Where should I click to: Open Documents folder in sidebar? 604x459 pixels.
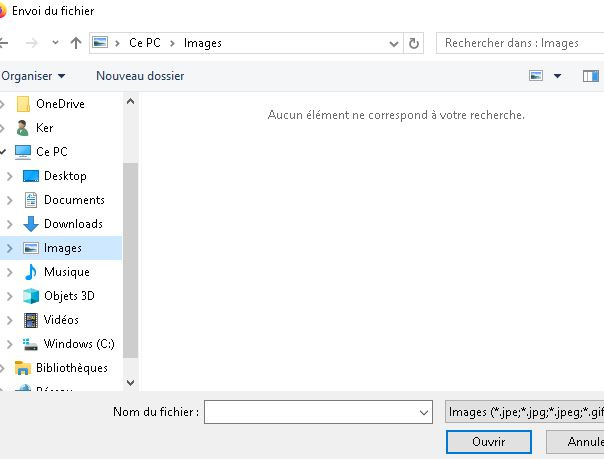coord(74,200)
